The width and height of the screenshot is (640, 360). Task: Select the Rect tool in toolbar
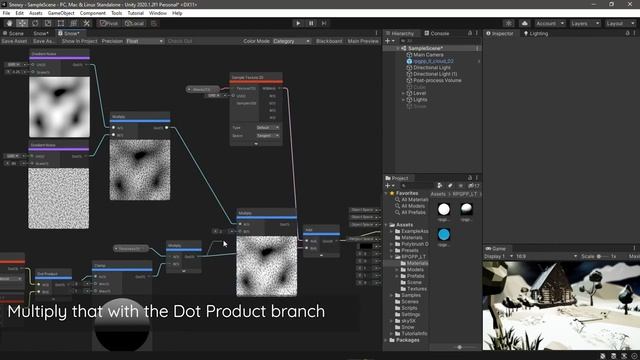click(61, 23)
